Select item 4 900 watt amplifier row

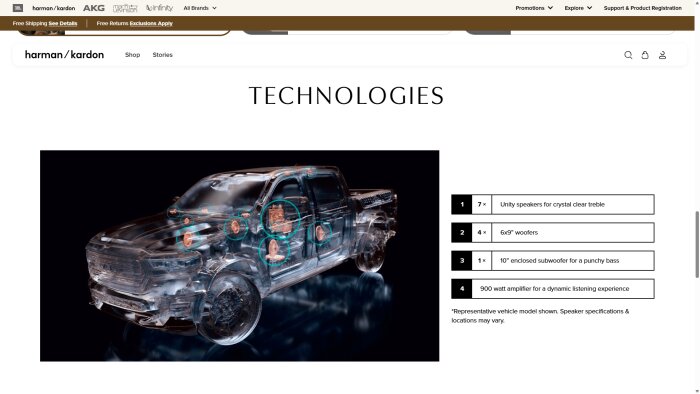click(x=553, y=289)
